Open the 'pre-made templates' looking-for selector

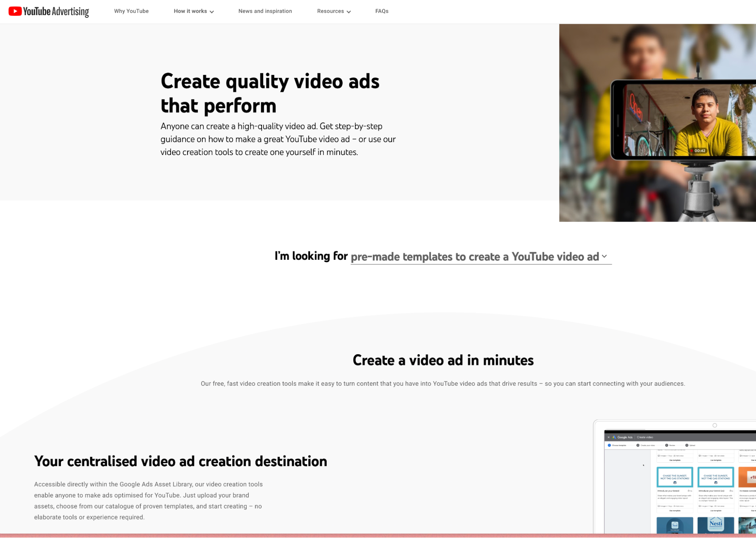[481, 257]
